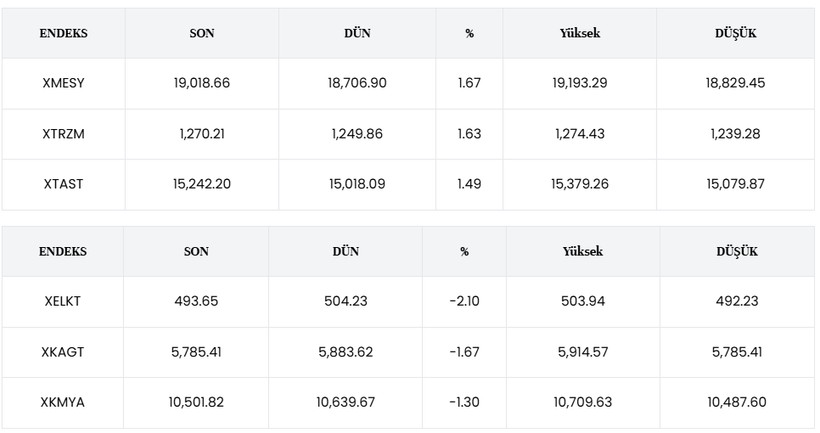820x433 pixels.
Task: Click ENDEKS header in the XELKT table
Action: (x=63, y=251)
